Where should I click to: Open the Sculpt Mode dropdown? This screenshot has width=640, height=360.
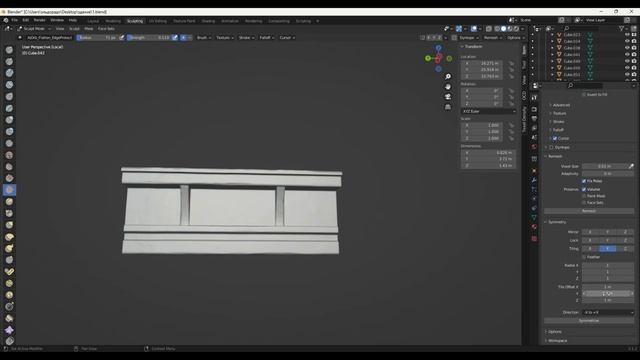(x=34, y=29)
